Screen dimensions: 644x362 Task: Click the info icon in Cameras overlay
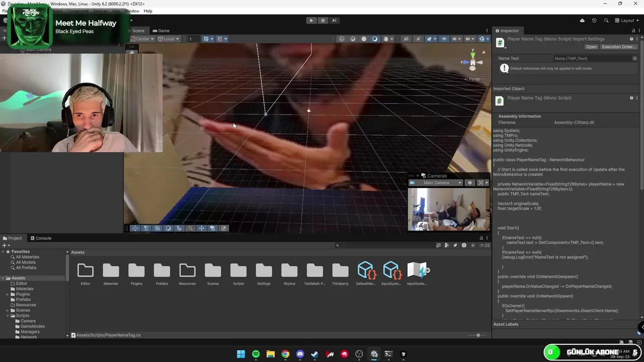470,183
